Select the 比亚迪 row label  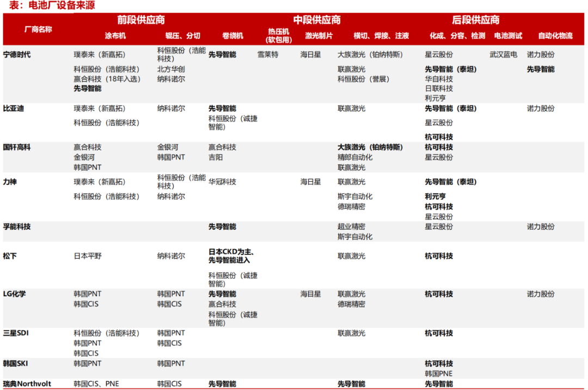point(14,108)
